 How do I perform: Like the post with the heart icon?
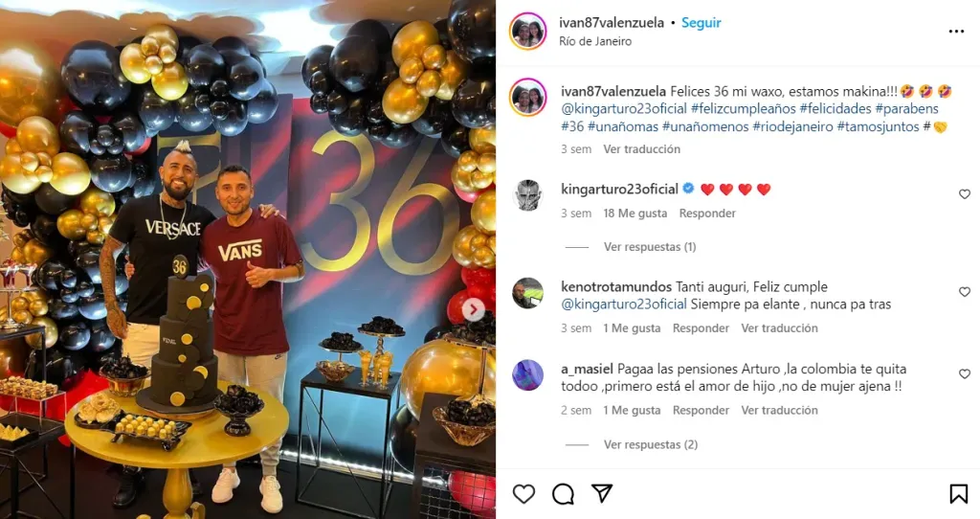[x=523, y=494]
